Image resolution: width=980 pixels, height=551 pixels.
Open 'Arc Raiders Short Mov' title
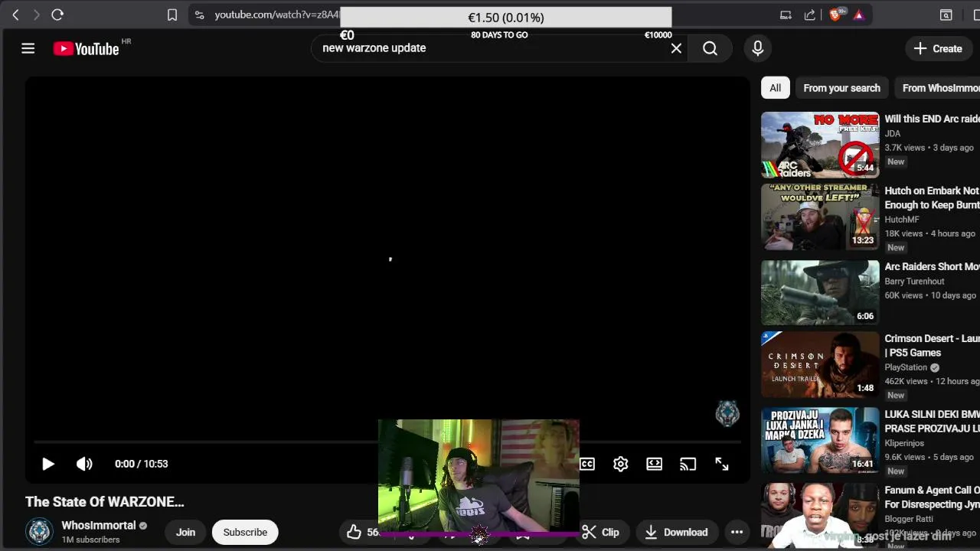pyautogui.click(x=932, y=266)
